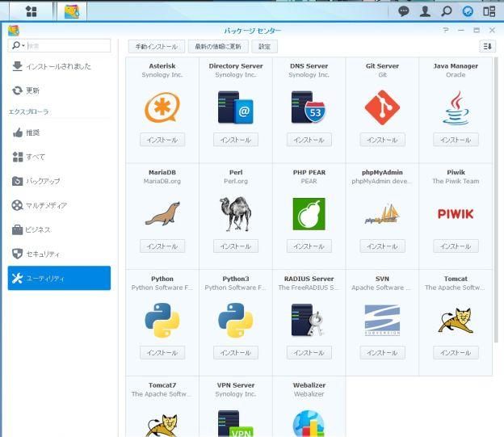Install the SVN package
The image size is (504, 437).
point(382,353)
